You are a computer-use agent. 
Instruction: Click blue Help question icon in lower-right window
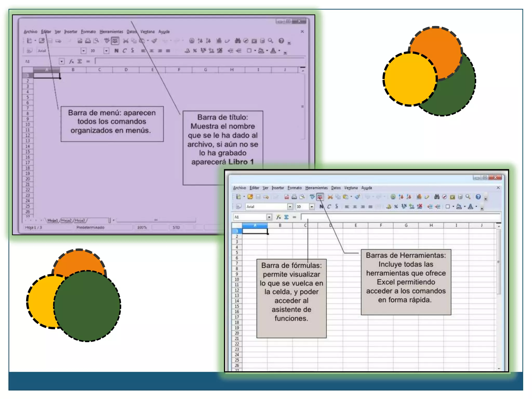[478, 197]
